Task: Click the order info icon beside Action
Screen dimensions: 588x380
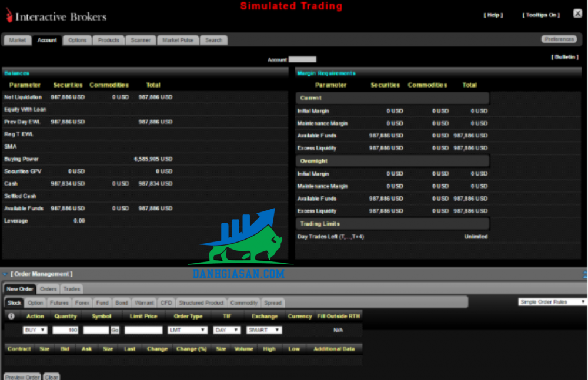Action: click(11, 316)
